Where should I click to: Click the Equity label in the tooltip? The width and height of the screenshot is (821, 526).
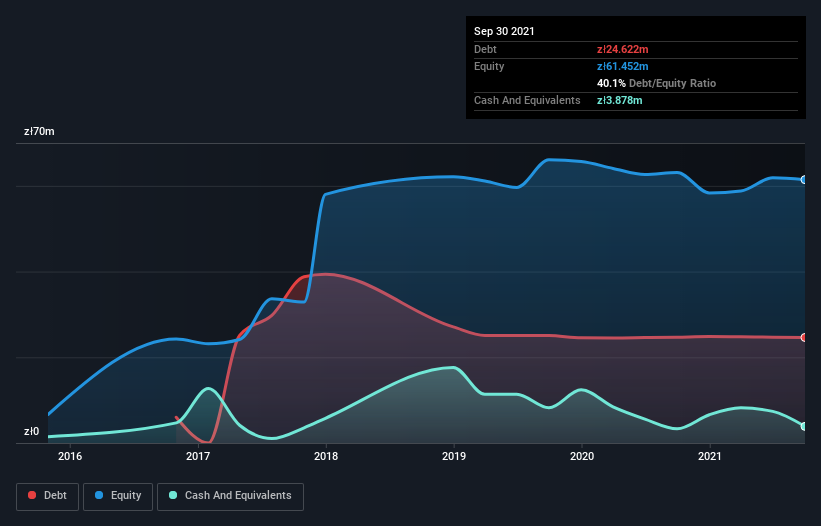point(489,66)
